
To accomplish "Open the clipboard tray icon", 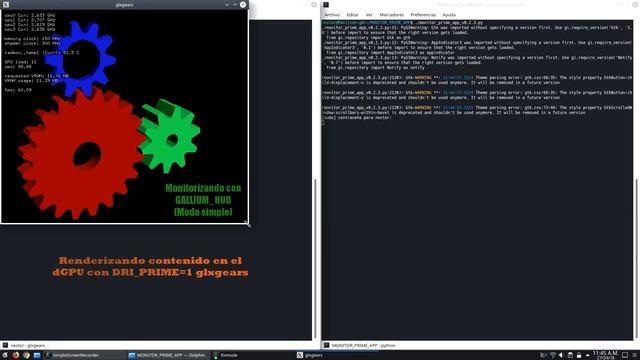I will [570, 355].
